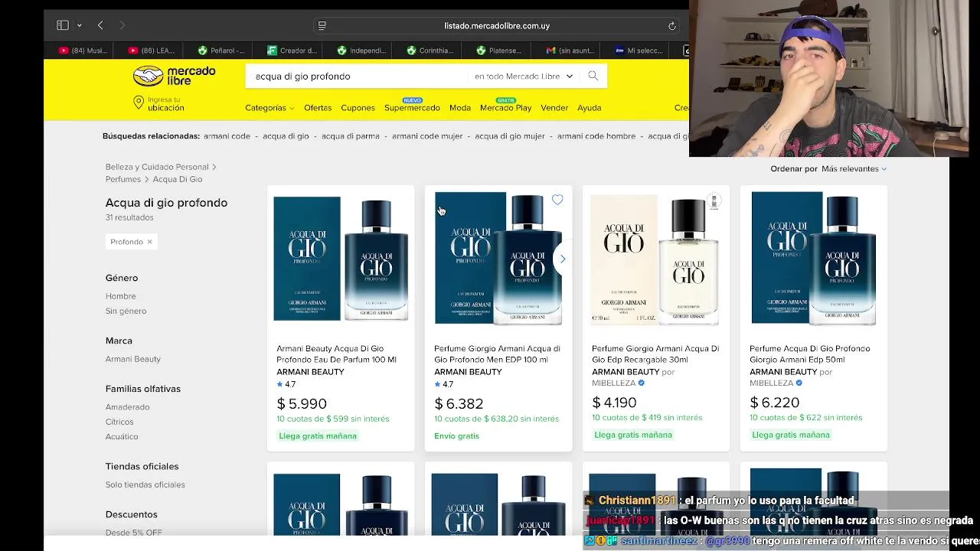This screenshot has height=551, width=980.
Task: Click the $4.190 price
Action: point(614,403)
